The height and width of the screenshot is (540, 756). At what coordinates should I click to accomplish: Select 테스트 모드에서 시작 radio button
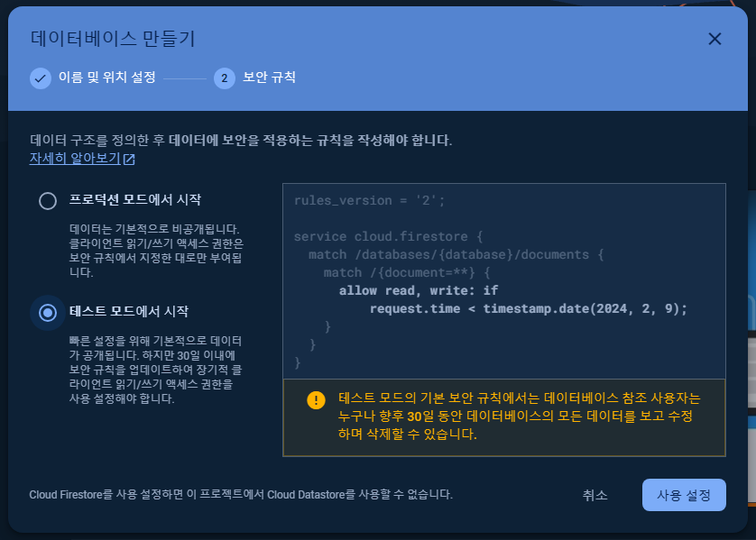(48, 313)
